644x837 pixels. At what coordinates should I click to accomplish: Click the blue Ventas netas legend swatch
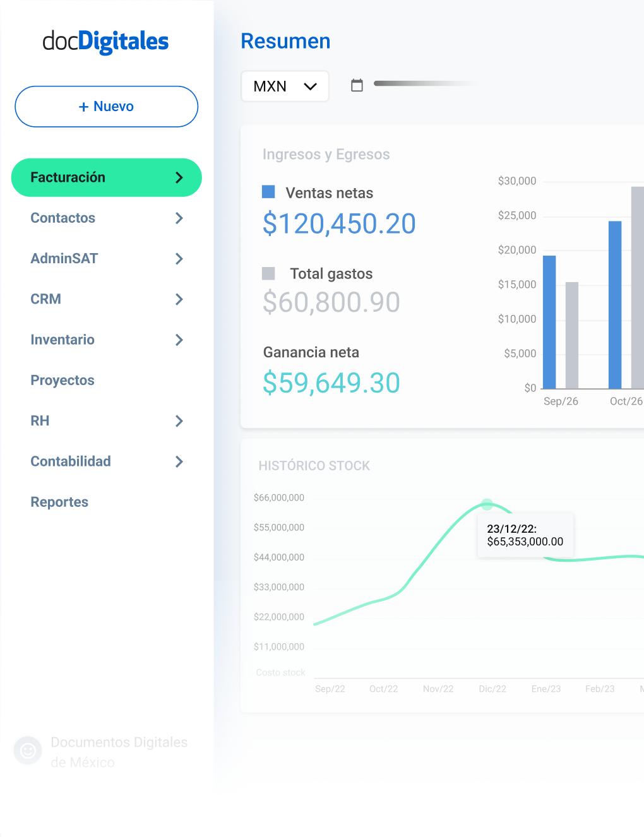268,192
